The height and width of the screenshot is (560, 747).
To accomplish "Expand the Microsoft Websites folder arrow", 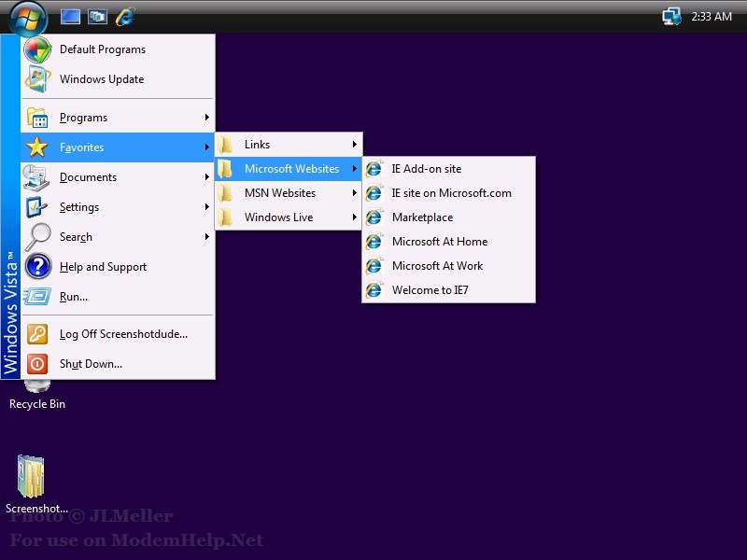I will 355,169.
